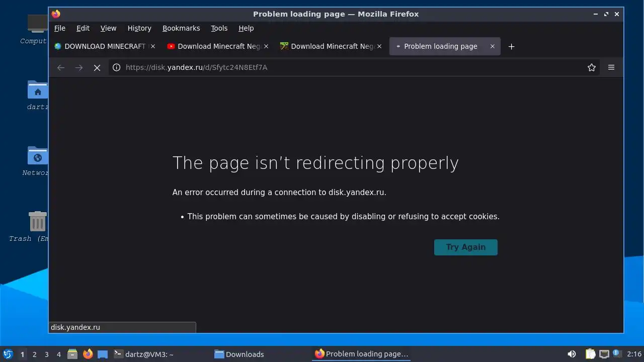Switch to dartz@VM3 terminal taskbar window

160,354
